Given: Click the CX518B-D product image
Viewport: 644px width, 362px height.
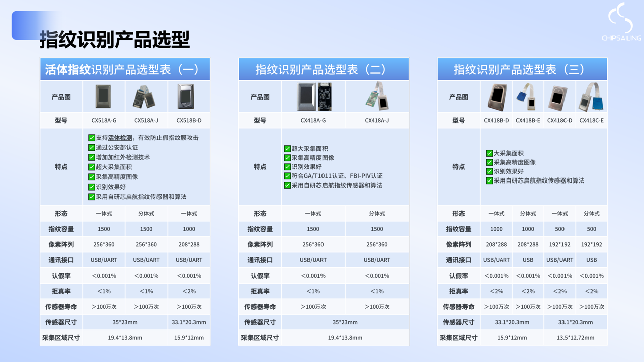Looking at the screenshot, I should tap(185, 97).
